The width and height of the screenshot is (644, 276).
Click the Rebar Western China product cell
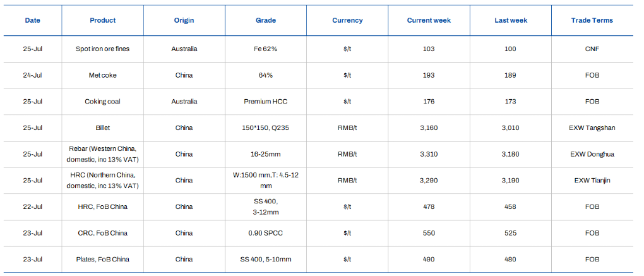click(103, 154)
